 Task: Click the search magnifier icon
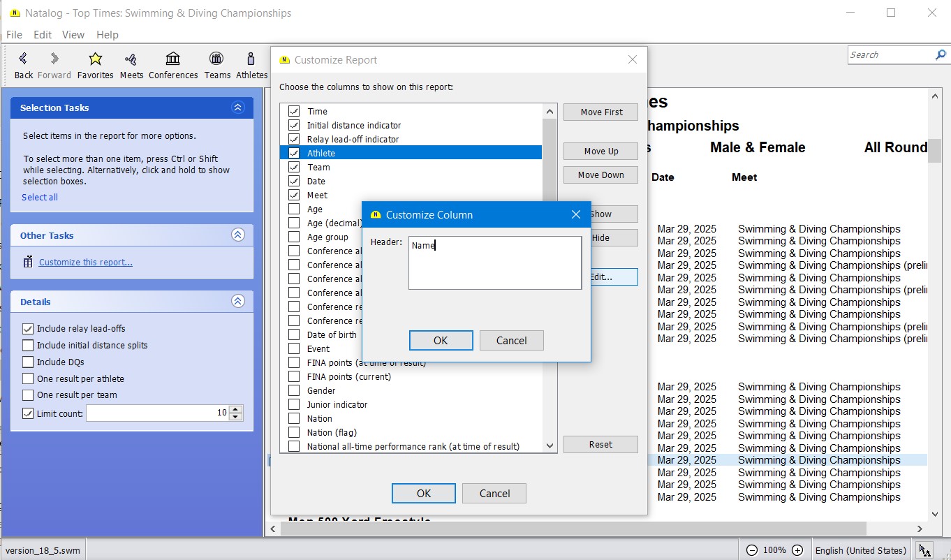pos(941,54)
